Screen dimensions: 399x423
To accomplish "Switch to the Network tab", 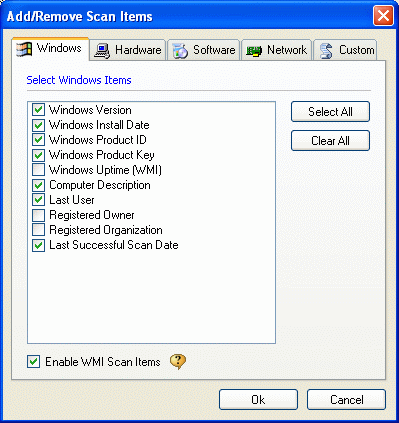I will 276,50.
